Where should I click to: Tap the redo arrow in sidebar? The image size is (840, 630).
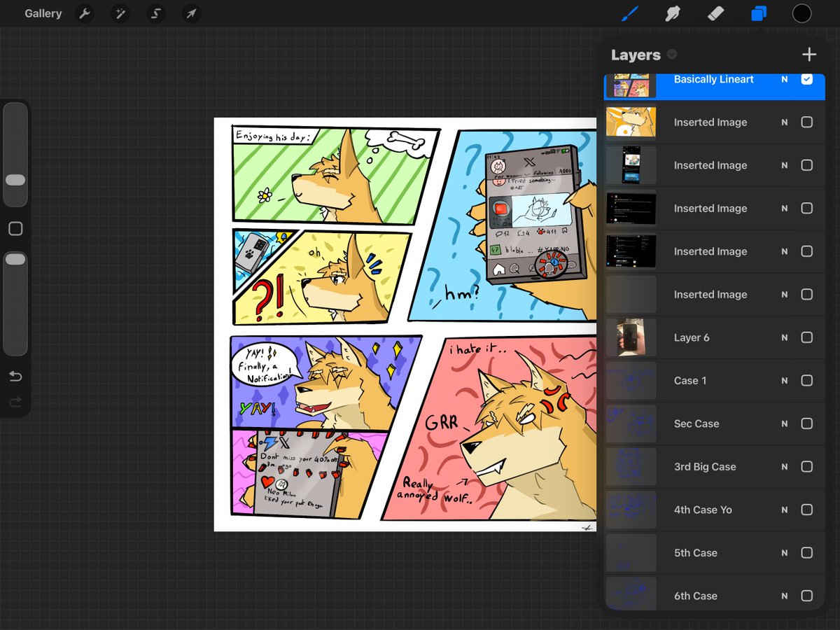tap(15, 402)
